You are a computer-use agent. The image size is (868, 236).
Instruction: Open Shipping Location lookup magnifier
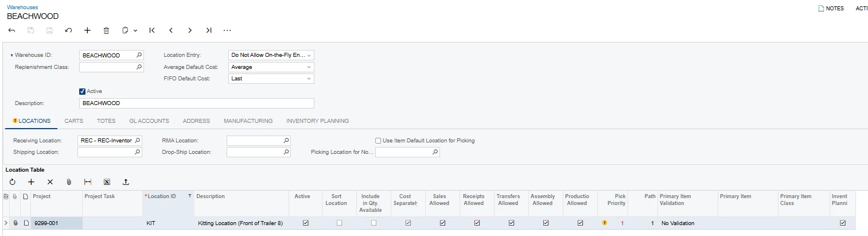(137, 152)
